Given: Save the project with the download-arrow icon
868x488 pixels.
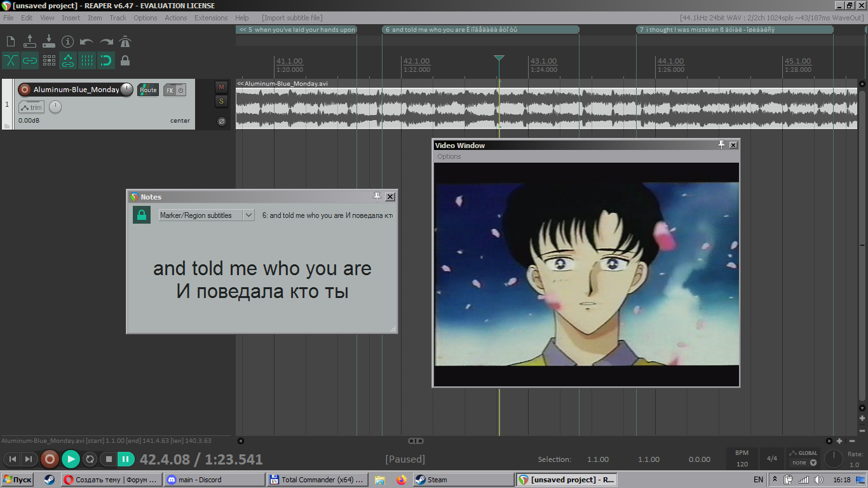Looking at the screenshot, I should [49, 42].
